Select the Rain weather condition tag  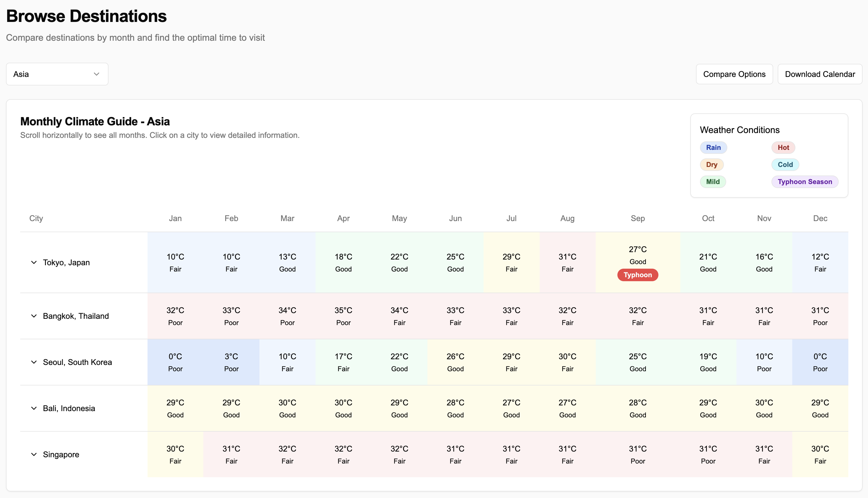(x=713, y=147)
